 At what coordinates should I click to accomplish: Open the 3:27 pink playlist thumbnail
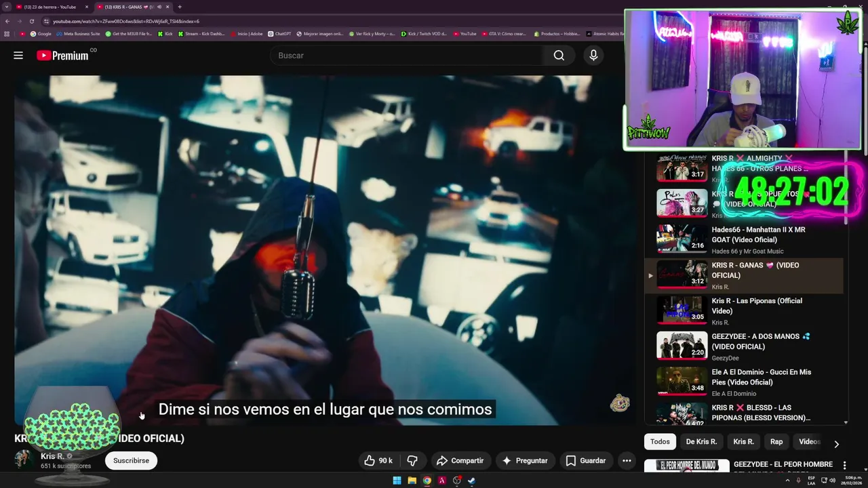pos(682,203)
